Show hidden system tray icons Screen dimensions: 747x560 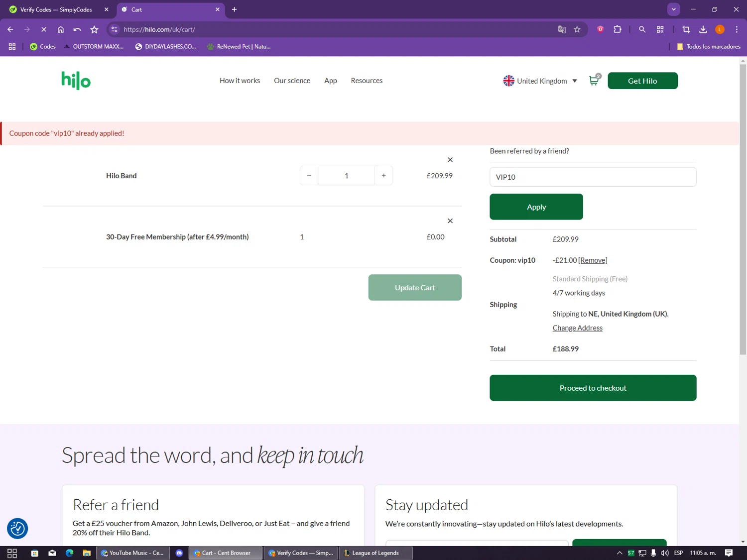click(620, 553)
